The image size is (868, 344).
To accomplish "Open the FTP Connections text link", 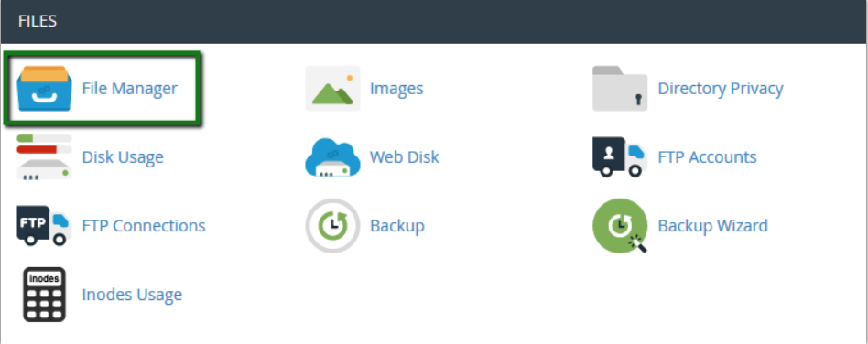I will click(144, 226).
